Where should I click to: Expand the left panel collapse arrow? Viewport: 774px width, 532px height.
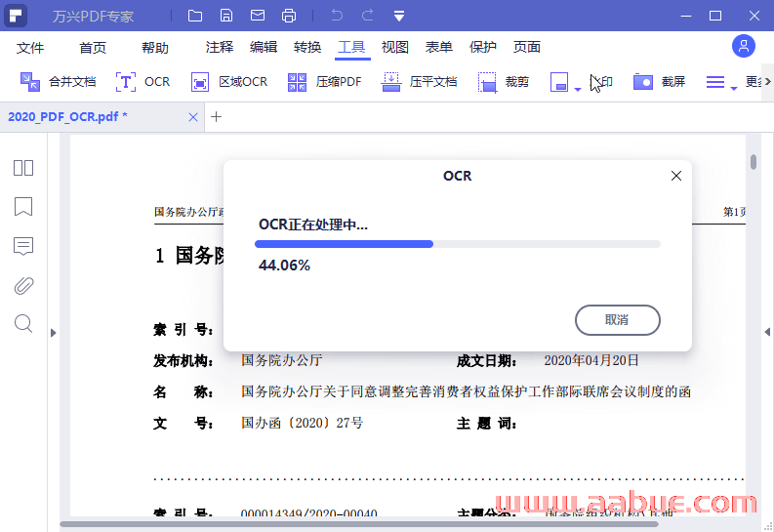[54, 333]
